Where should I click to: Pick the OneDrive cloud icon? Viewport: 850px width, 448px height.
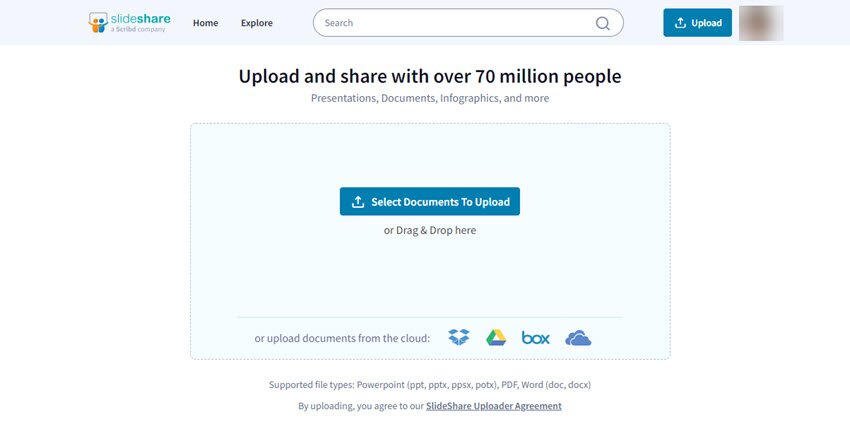pyautogui.click(x=578, y=338)
